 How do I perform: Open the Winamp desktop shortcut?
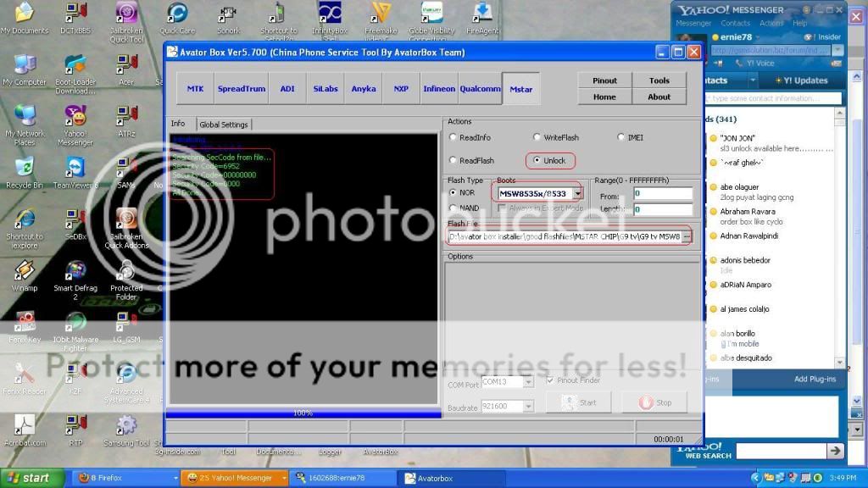pyautogui.click(x=25, y=271)
